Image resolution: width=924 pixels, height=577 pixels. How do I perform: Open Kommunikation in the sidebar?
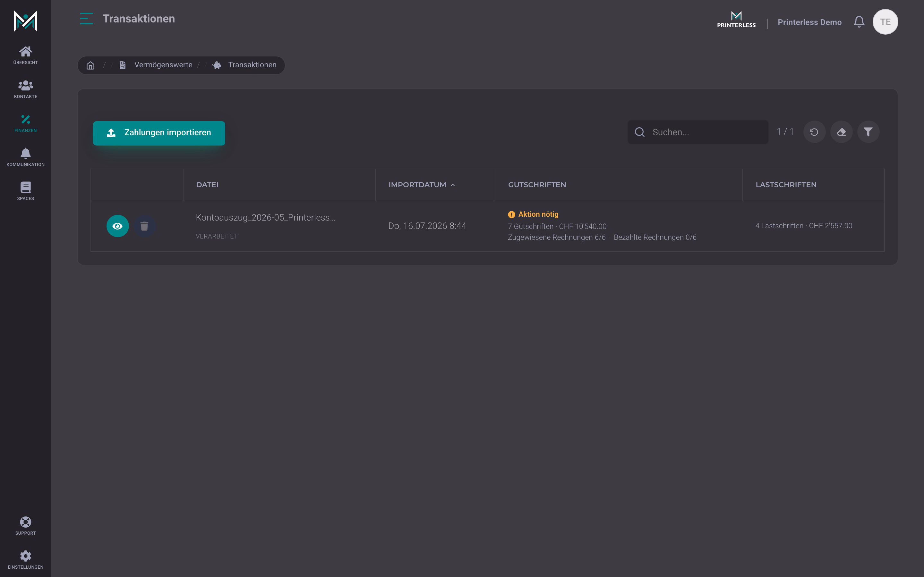click(x=26, y=157)
